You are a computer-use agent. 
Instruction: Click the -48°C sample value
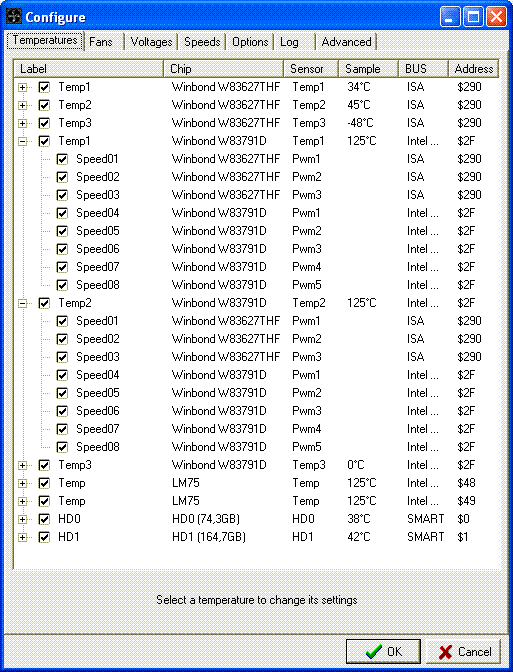pos(360,123)
